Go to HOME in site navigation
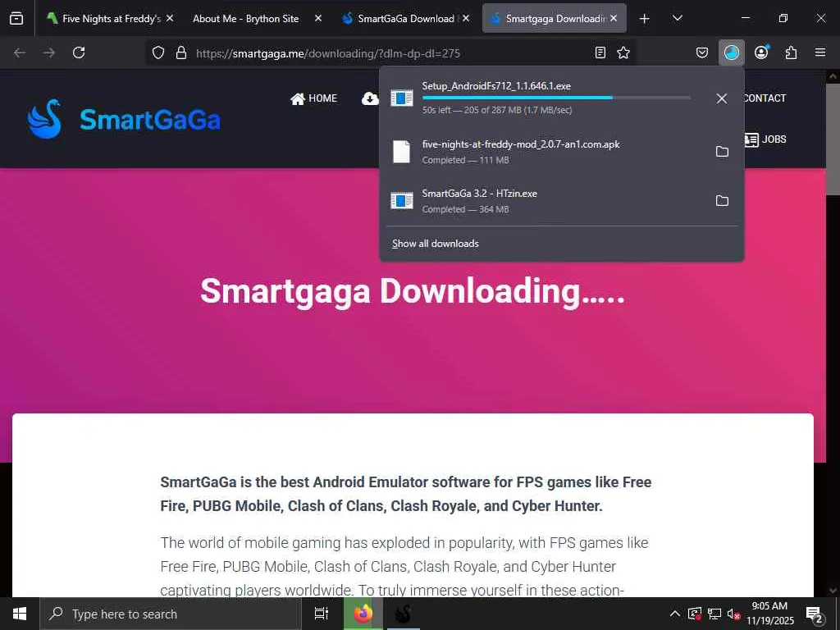 pos(314,98)
